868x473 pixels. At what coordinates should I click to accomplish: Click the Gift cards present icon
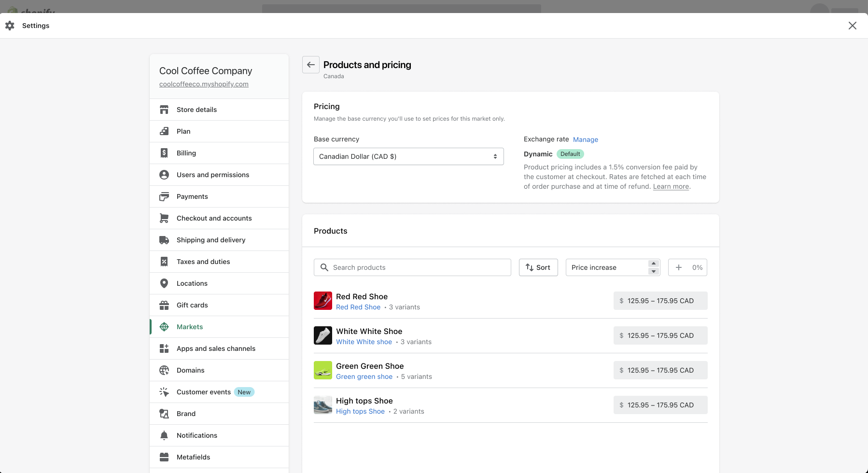point(164,305)
